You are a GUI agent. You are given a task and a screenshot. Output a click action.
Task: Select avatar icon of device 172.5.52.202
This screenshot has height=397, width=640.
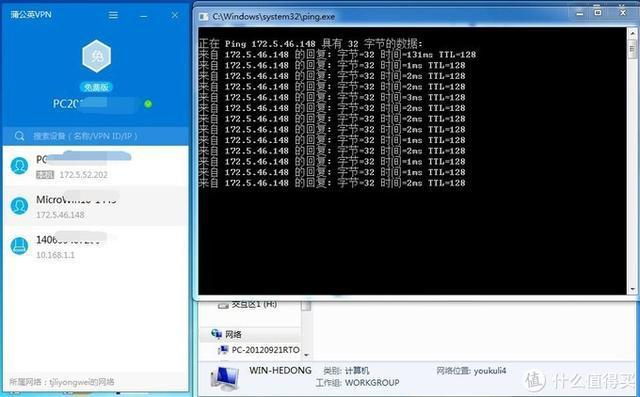pos(19,166)
